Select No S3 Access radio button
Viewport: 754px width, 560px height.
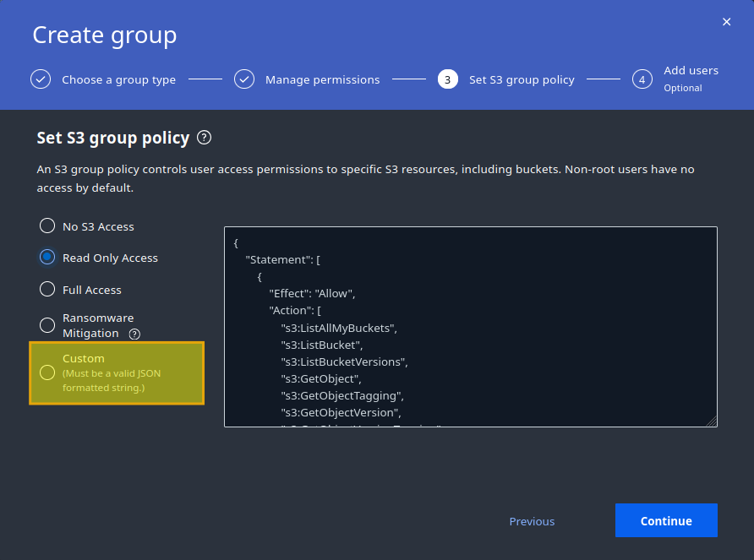(47, 226)
